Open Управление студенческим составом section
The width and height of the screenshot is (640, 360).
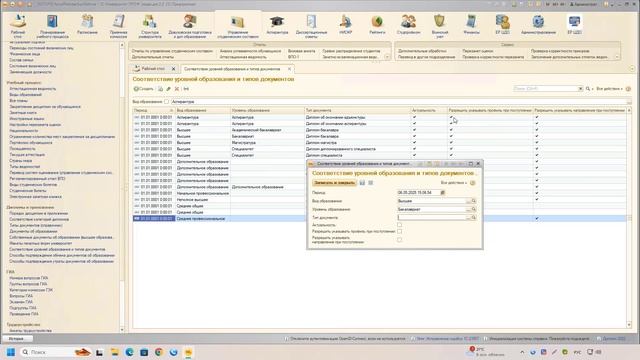pos(238,25)
